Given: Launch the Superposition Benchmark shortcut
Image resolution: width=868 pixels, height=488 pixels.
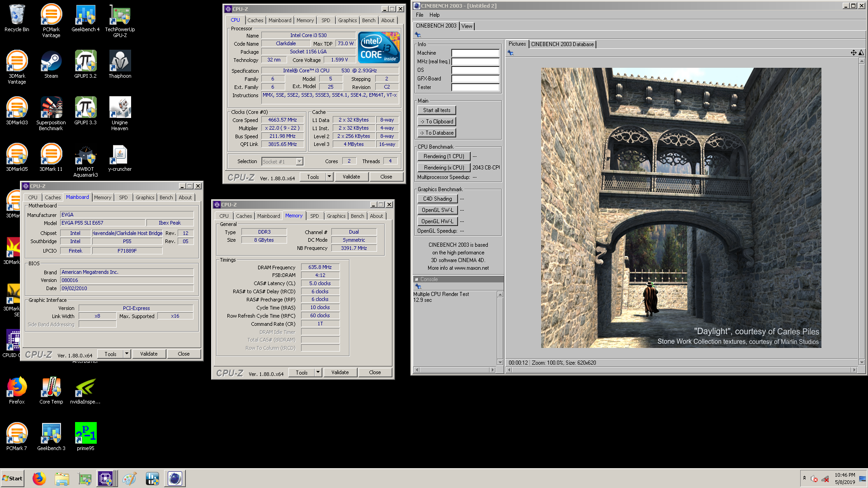Looking at the screenshot, I should click(51, 113).
